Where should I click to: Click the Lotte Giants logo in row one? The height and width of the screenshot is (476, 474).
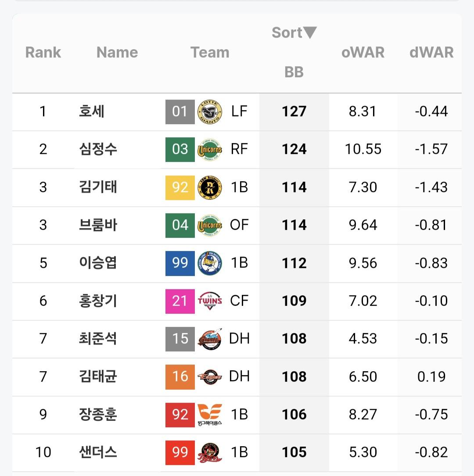pyautogui.click(x=210, y=112)
